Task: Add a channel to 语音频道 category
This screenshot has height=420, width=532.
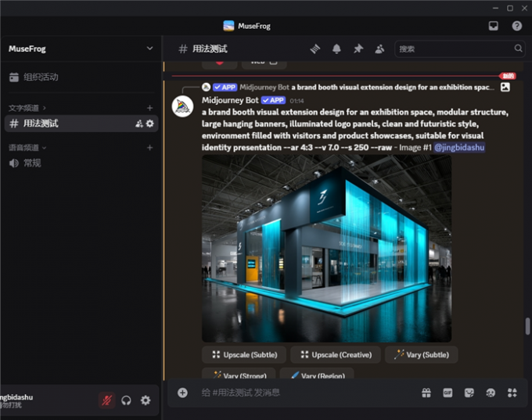Action: click(x=149, y=148)
